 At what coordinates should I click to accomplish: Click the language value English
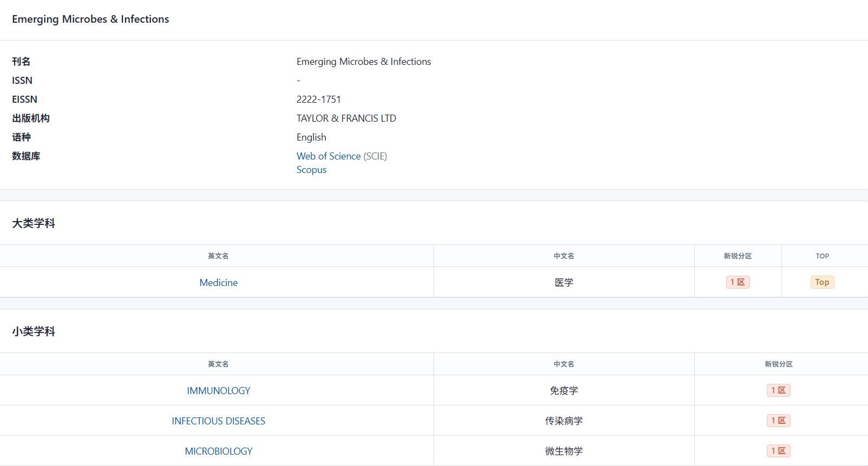tap(311, 137)
